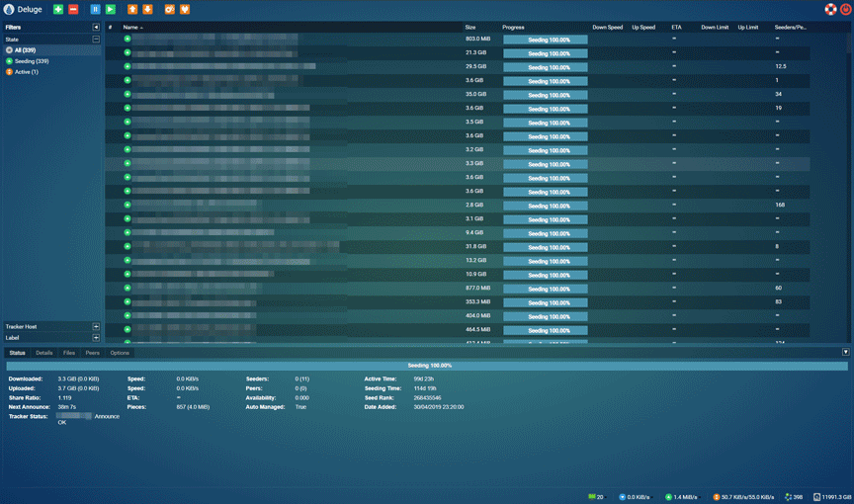Click the green Add torrent button
This screenshot has height=504, width=854.
[x=58, y=9]
